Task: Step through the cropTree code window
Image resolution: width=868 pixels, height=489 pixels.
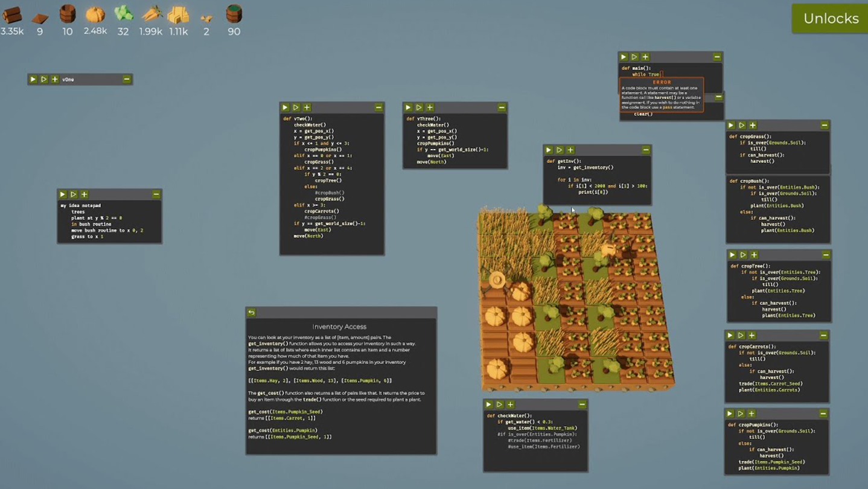Action: pyautogui.click(x=743, y=255)
